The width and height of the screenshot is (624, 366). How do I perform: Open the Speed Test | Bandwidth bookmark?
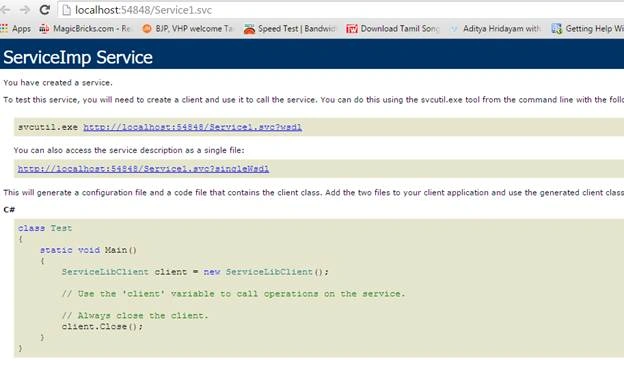point(297,29)
